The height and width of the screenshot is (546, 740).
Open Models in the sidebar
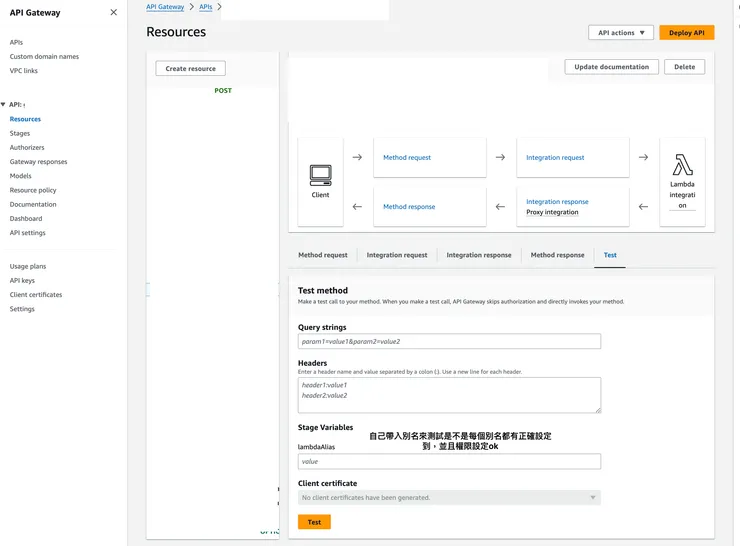click(x=20, y=176)
